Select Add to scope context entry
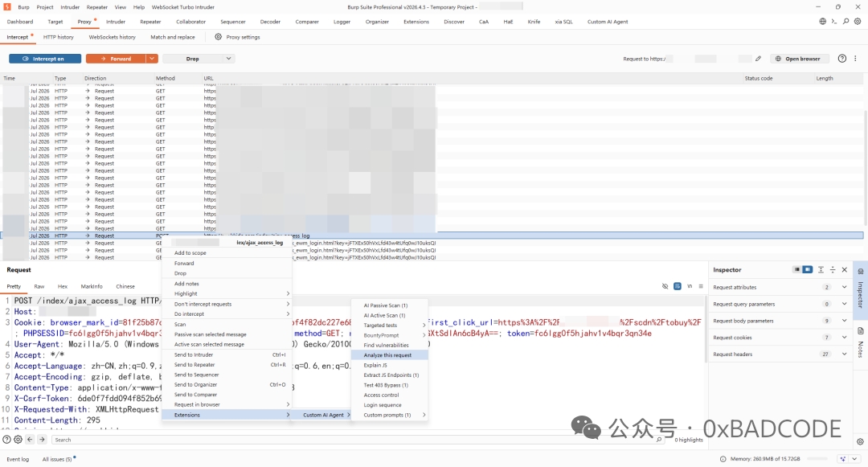This screenshot has height=467, width=868. (227, 253)
